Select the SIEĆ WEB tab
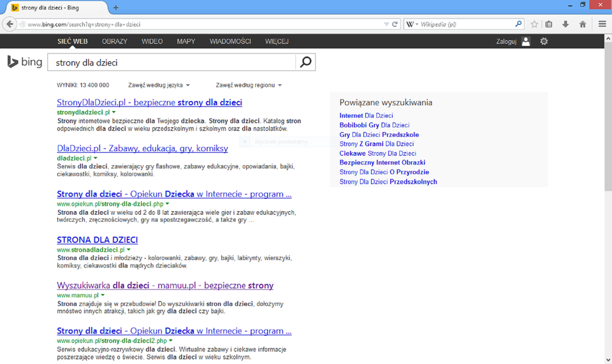612x364 pixels. pos(73,41)
